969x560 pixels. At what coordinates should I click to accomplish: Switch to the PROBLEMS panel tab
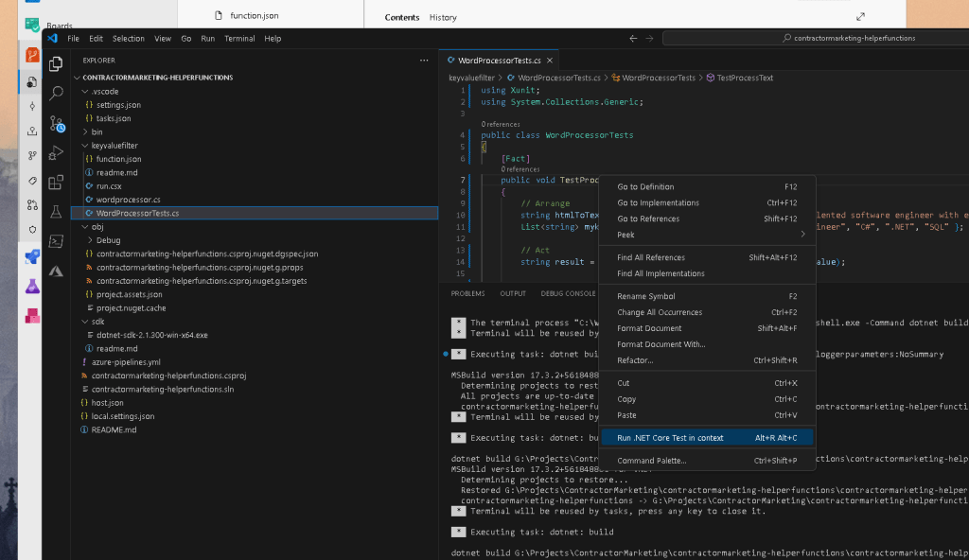(x=467, y=293)
